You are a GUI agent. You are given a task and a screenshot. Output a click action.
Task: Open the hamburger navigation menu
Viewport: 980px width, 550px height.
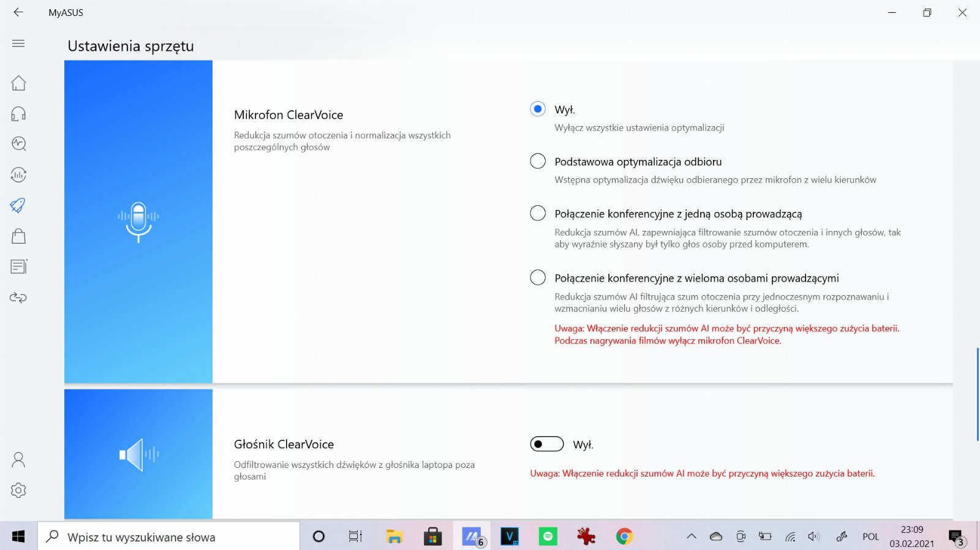point(18,43)
